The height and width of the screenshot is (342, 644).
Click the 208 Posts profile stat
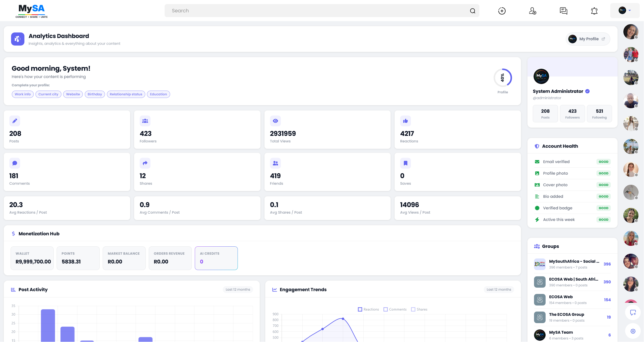pyautogui.click(x=545, y=114)
